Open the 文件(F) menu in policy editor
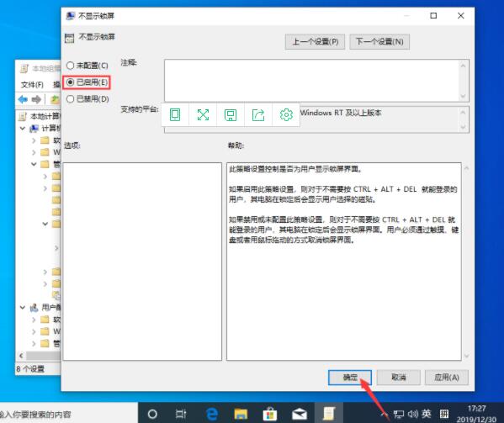 point(32,84)
